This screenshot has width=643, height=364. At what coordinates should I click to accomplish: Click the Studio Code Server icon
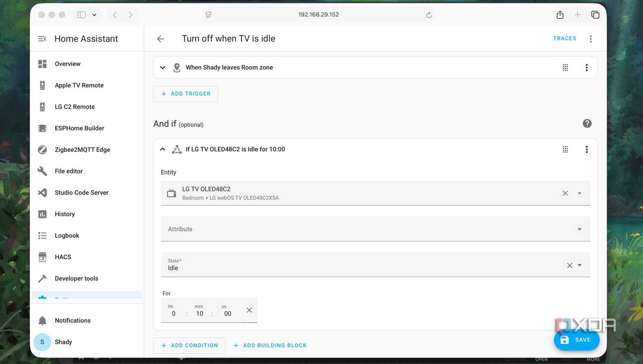[x=42, y=193]
